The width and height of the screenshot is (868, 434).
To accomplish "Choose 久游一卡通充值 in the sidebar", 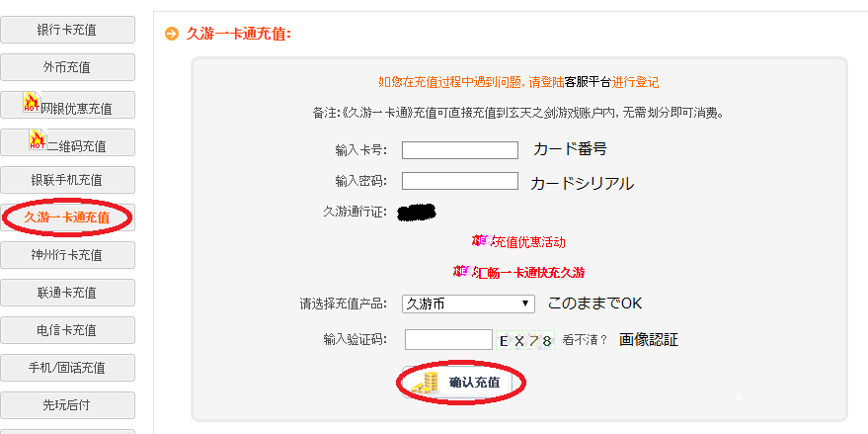I will (68, 217).
